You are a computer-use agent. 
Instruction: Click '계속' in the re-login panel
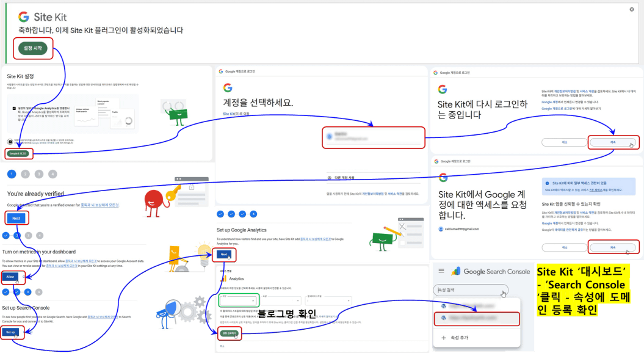pos(613,142)
